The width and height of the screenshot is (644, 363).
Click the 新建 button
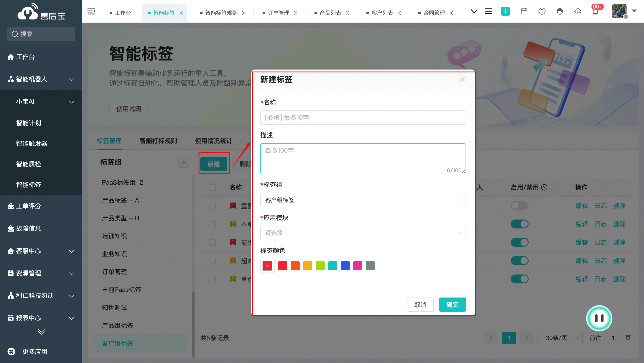coord(214,164)
